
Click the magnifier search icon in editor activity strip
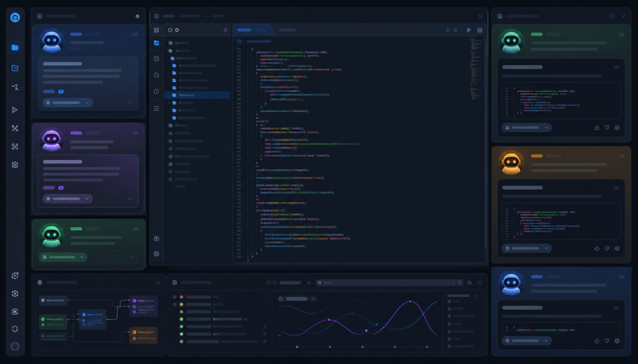coord(156,75)
